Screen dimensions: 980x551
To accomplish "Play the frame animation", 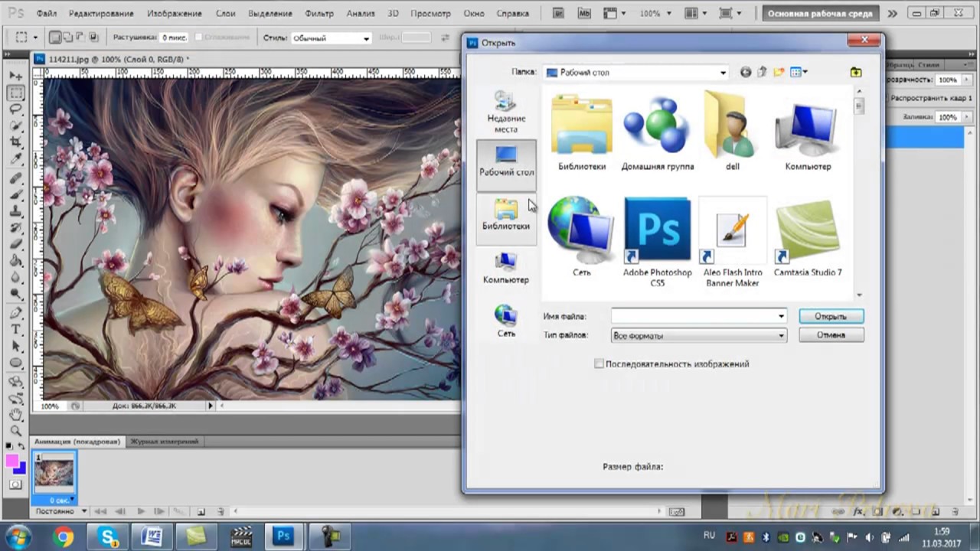I will point(141,511).
